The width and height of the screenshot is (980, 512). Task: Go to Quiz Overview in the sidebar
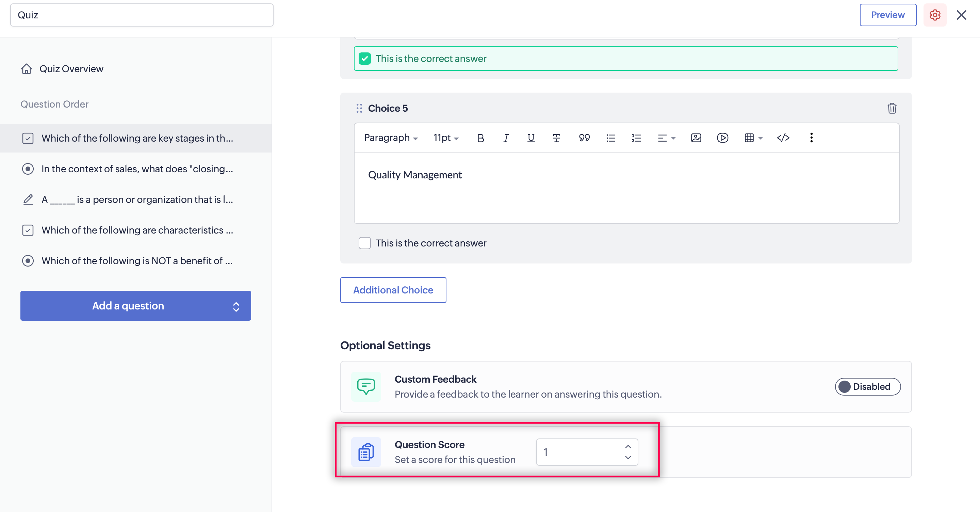[71, 69]
